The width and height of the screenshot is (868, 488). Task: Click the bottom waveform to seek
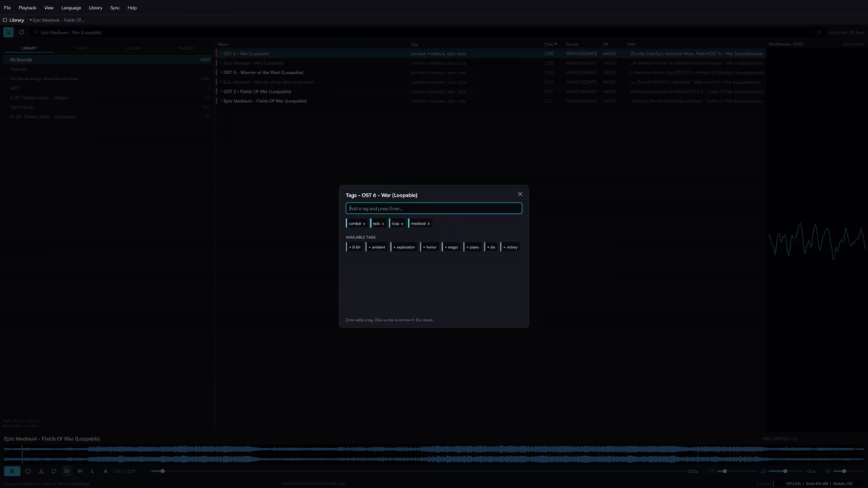433,454
